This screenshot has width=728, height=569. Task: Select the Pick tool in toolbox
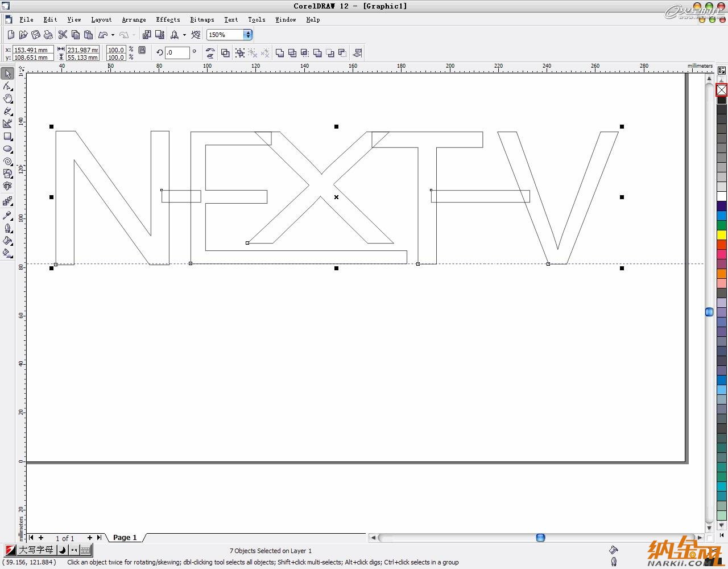tap(7, 74)
